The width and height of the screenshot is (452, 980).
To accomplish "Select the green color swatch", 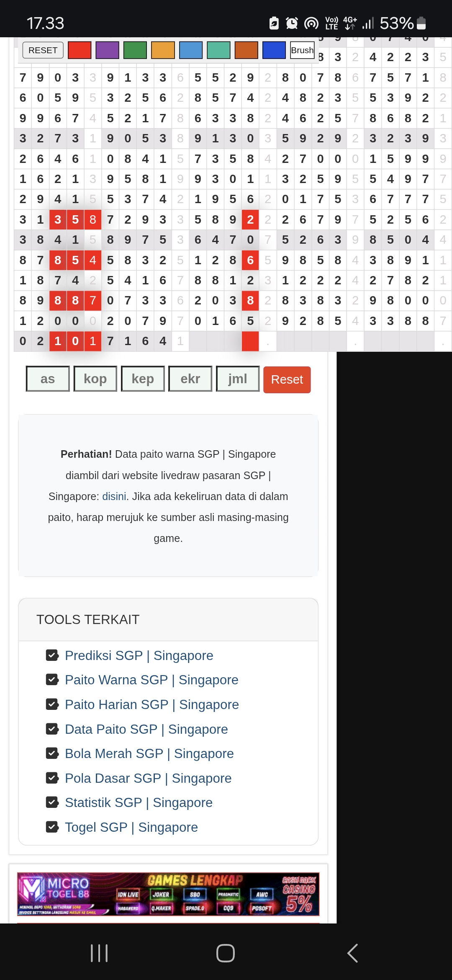I will [135, 50].
